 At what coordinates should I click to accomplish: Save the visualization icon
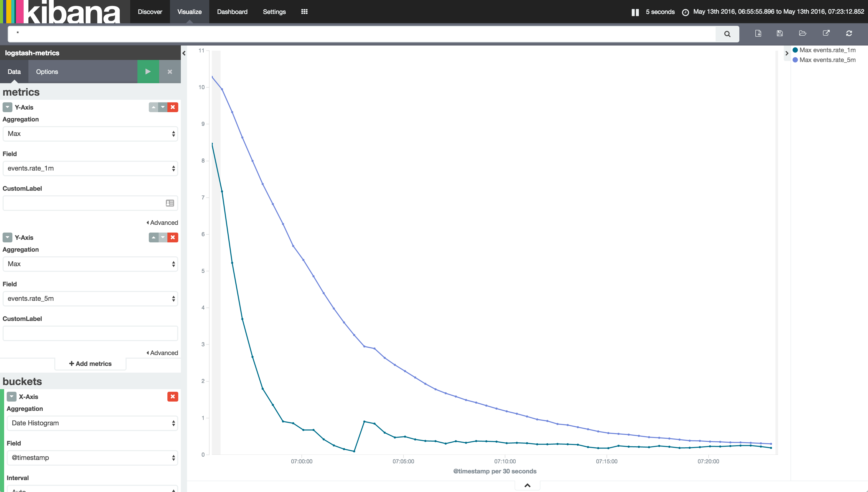pos(779,33)
